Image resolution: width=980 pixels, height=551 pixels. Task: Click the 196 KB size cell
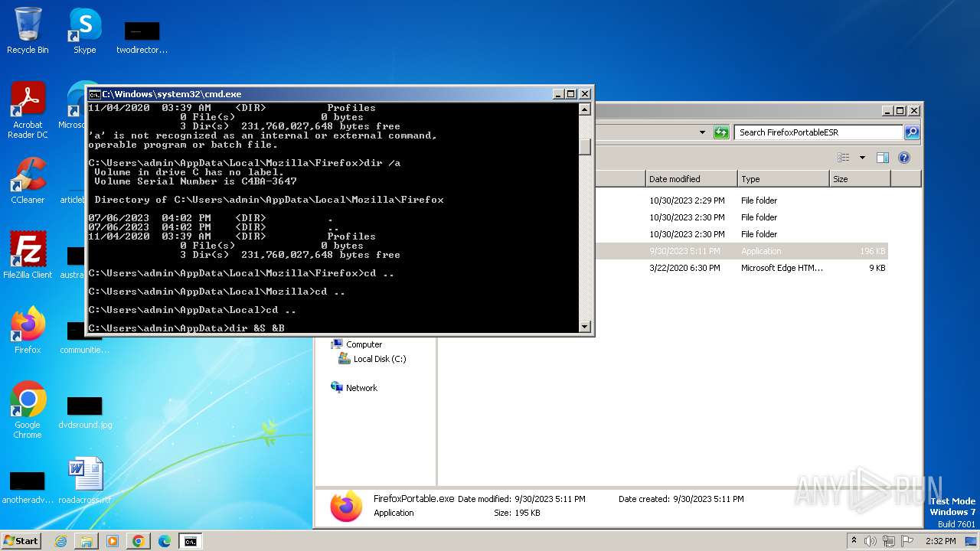point(872,251)
